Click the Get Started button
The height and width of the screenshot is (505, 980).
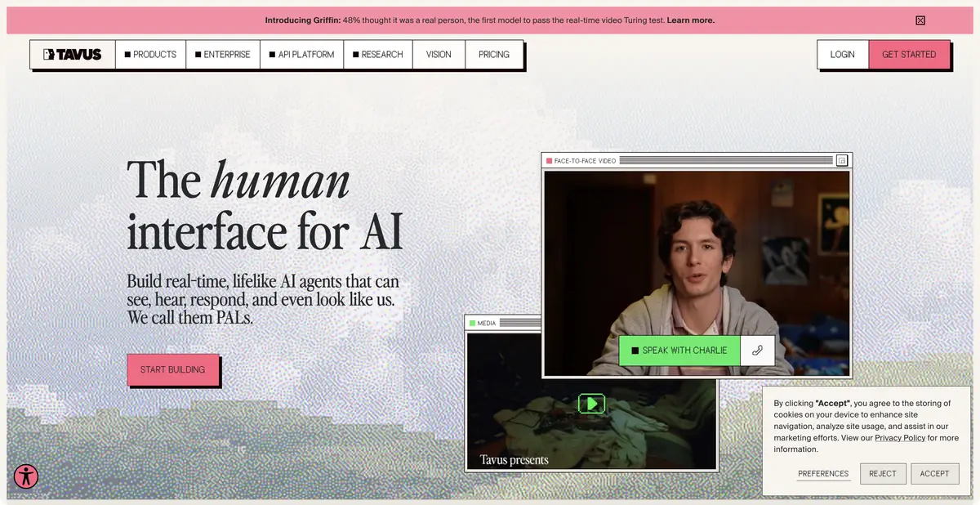tap(909, 55)
